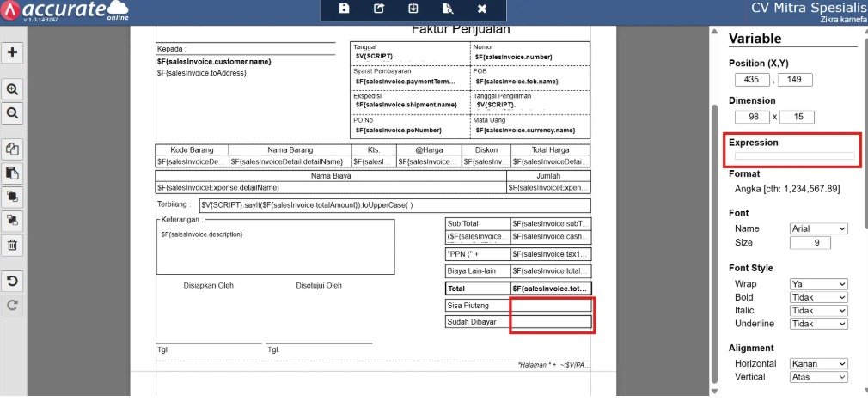Select the $F{salesInvoice.currency.name} field
Screen dimensions: 868x407
pos(525,130)
